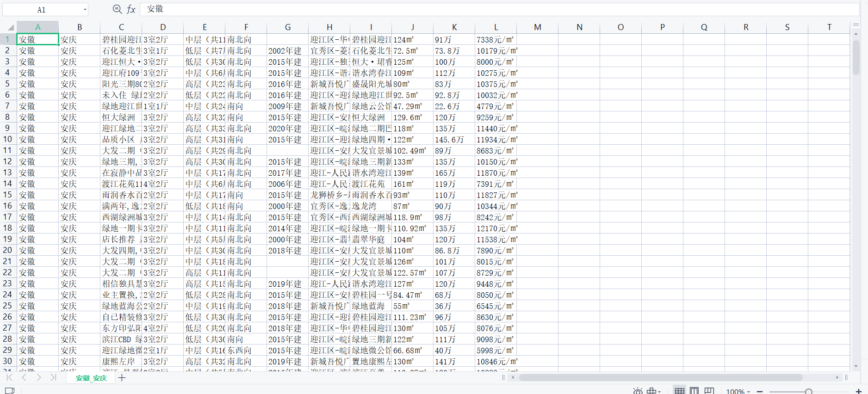Viewport: 868px width, 394px height.
Task: Click sheet tab bar split handle
Action: pos(503,377)
